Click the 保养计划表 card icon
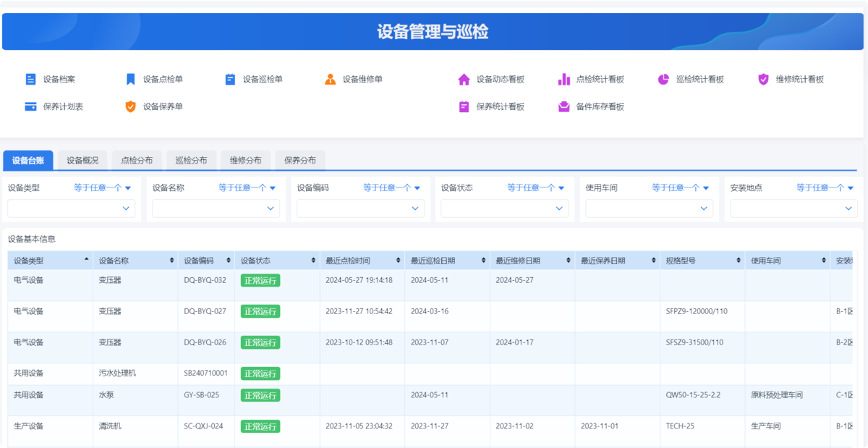 click(x=30, y=106)
